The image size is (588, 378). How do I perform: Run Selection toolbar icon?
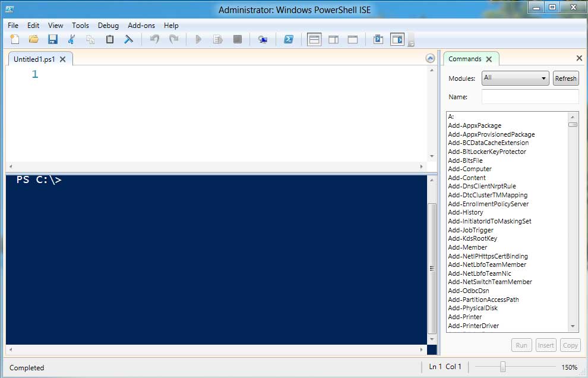[218, 39]
